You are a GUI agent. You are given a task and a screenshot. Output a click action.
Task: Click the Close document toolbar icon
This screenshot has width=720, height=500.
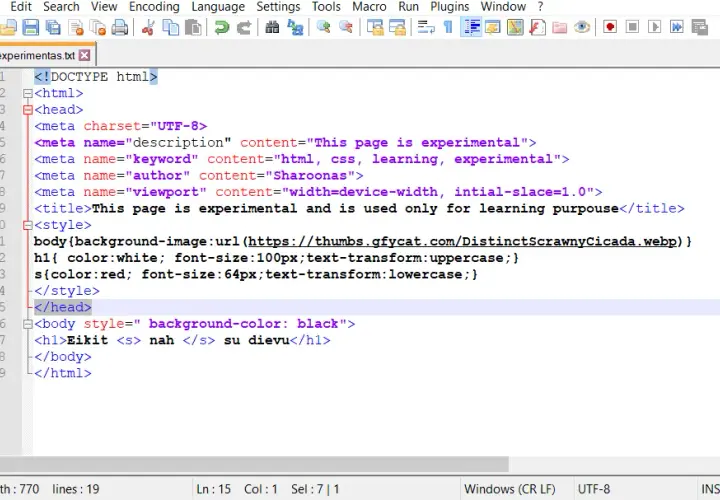click(76, 28)
